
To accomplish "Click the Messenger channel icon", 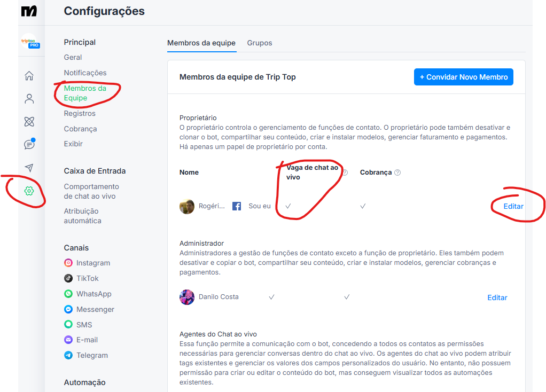I will (x=68, y=309).
